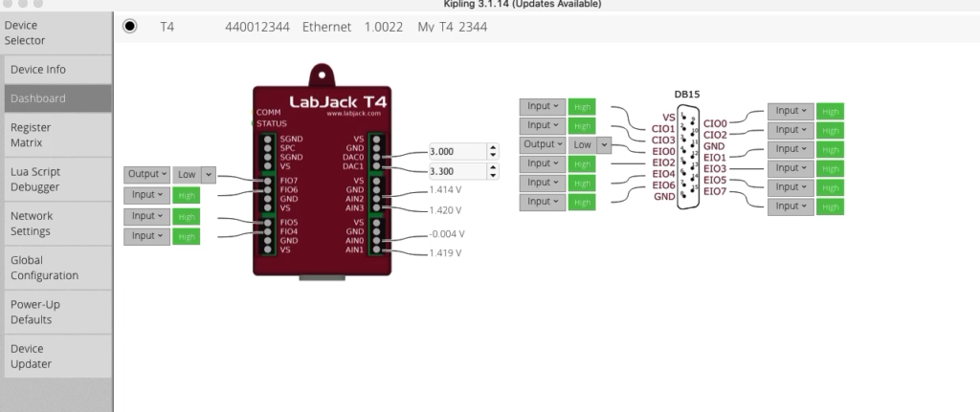Viewport: 980px width, 412px height.
Task: Click the DAC1 voltage field showing 3.300
Action: pyautogui.click(x=457, y=171)
